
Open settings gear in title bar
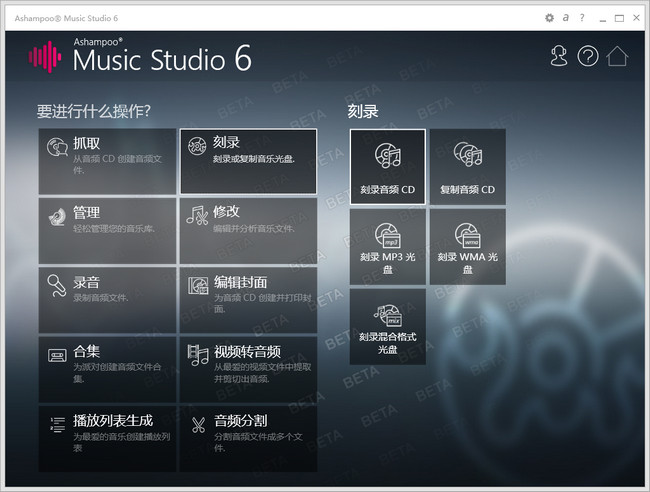pyautogui.click(x=549, y=18)
